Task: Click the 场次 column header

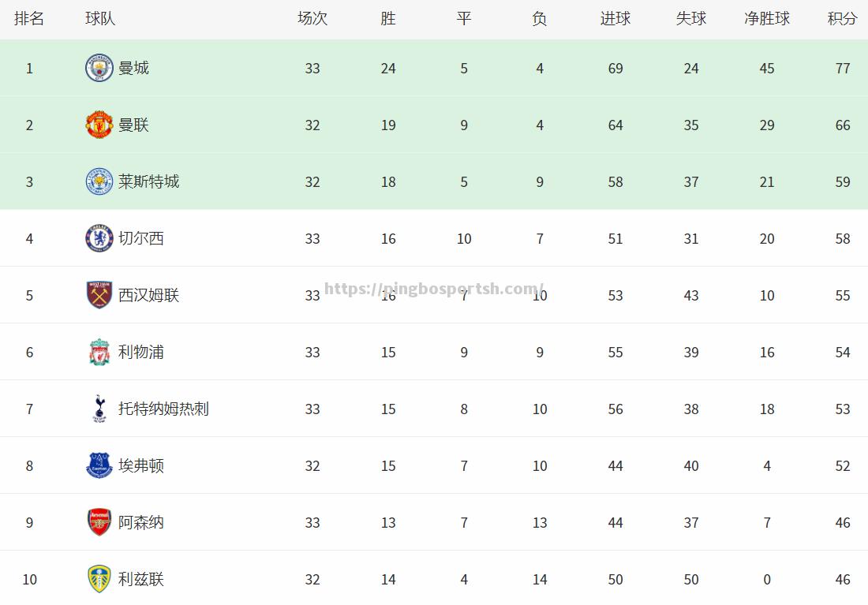Action: pos(312,19)
